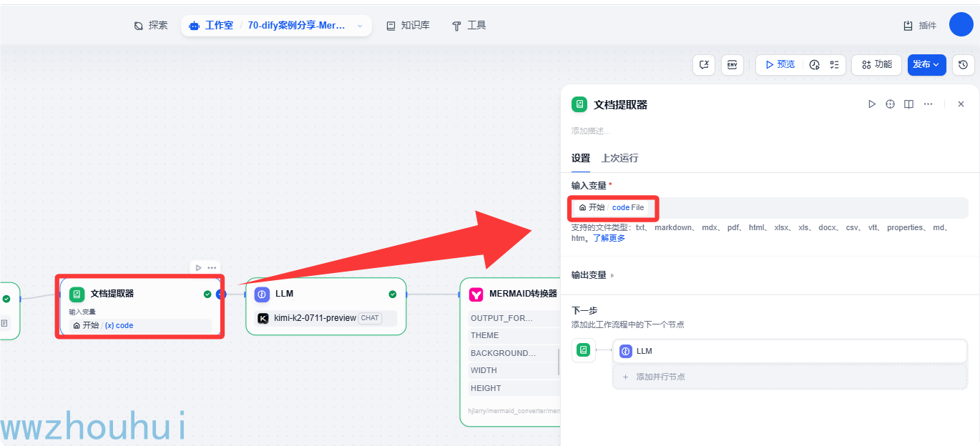The width and height of the screenshot is (980, 446).
Task: Click the blue user avatar icon
Action: pyautogui.click(x=960, y=24)
